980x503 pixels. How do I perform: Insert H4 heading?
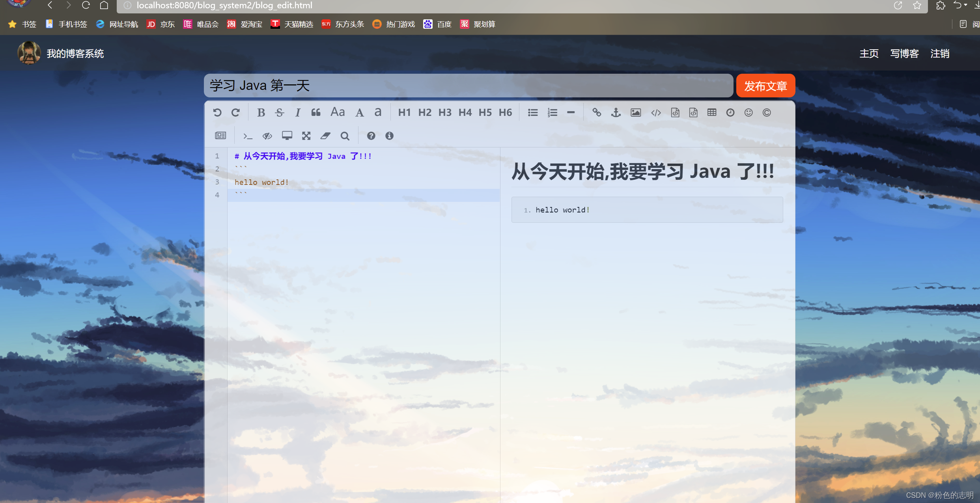pyautogui.click(x=465, y=113)
